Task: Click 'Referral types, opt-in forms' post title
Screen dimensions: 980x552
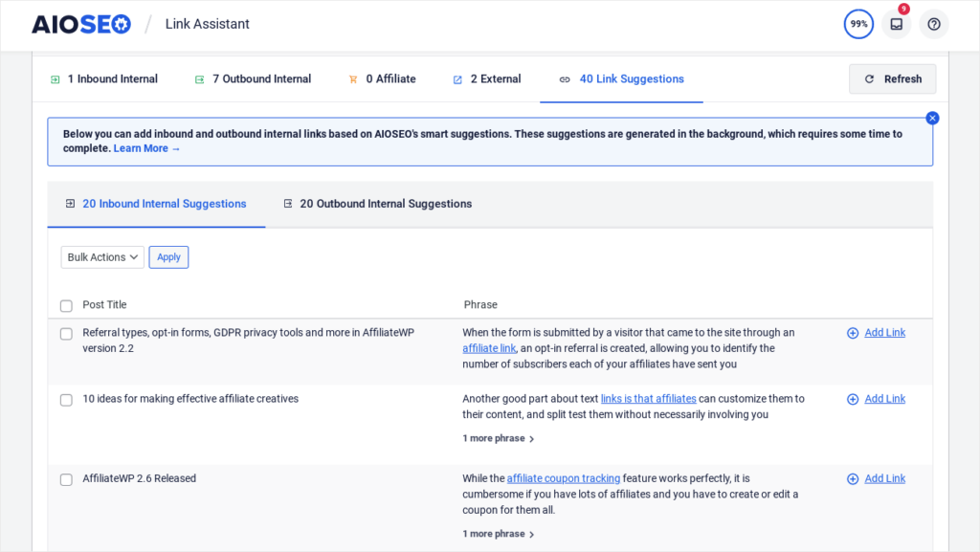Action: 249,341
